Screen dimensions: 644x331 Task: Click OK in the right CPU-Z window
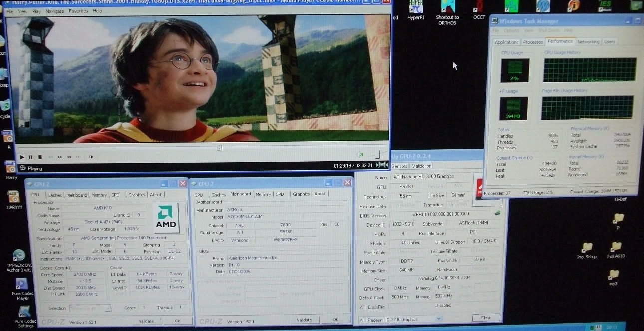[335, 320]
